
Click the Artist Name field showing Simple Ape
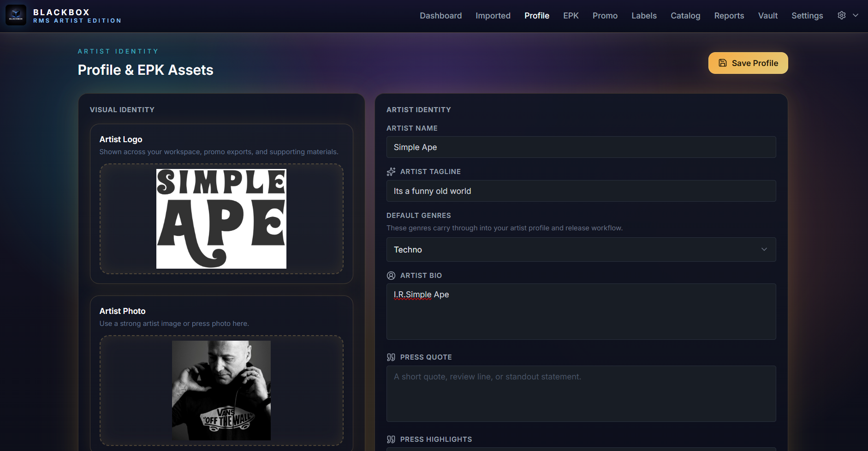tap(581, 147)
